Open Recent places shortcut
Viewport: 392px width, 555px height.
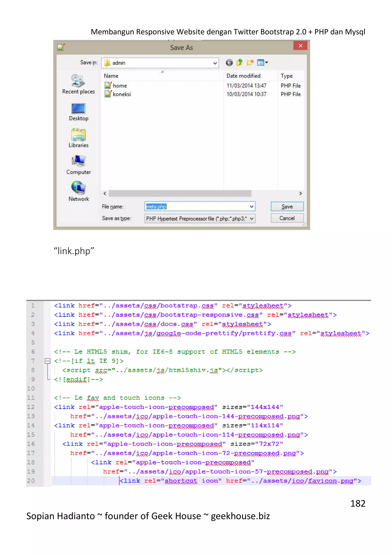click(x=78, y=84)
